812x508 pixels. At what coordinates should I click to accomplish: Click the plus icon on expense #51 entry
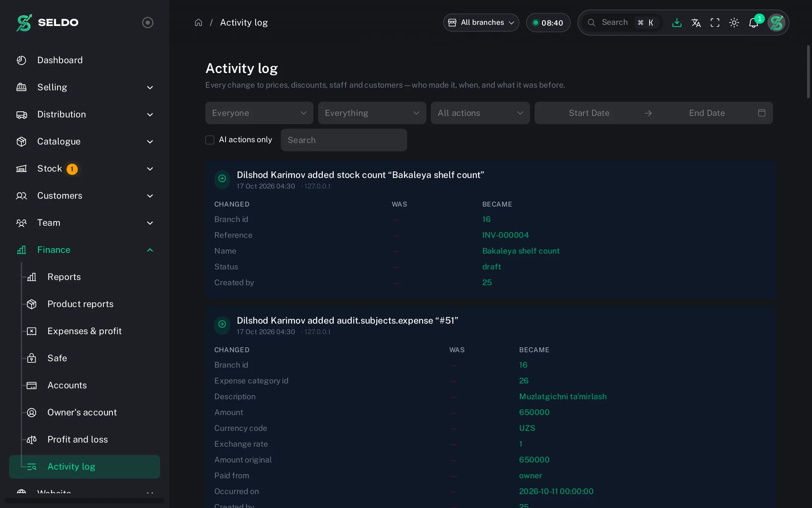[222, 324]
